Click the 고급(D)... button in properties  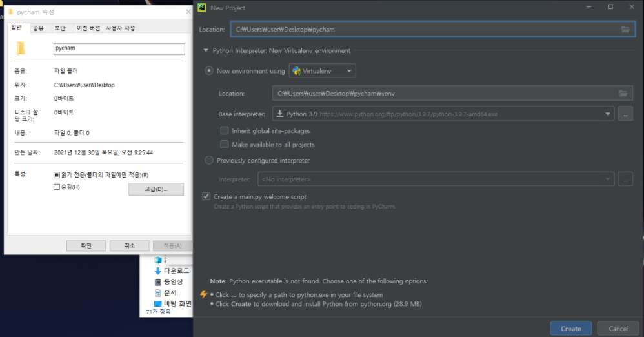coord(156,189)
